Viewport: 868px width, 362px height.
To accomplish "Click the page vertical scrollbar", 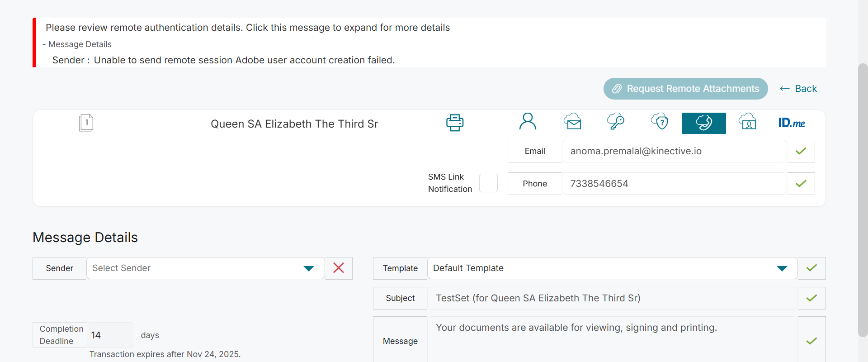I will point(863,199).
